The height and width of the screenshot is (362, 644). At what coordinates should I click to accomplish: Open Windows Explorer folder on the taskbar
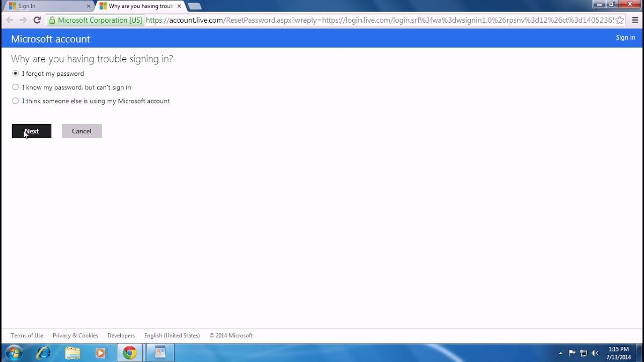tap(72, 353)
